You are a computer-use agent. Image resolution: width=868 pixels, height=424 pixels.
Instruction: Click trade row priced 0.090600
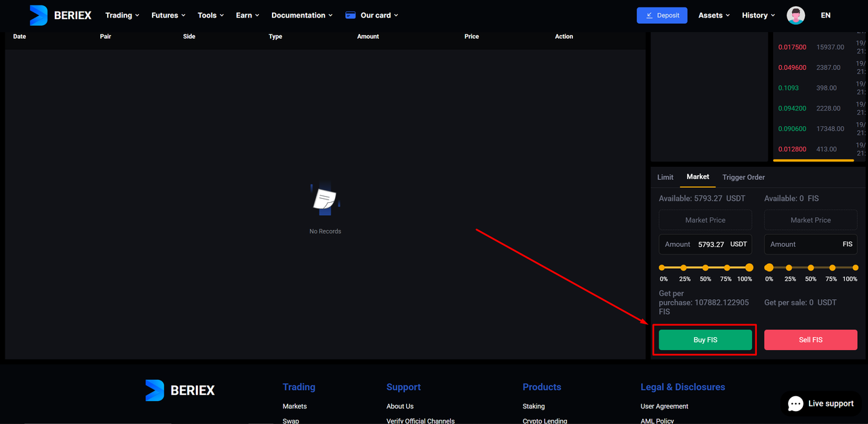pos(821,129)
